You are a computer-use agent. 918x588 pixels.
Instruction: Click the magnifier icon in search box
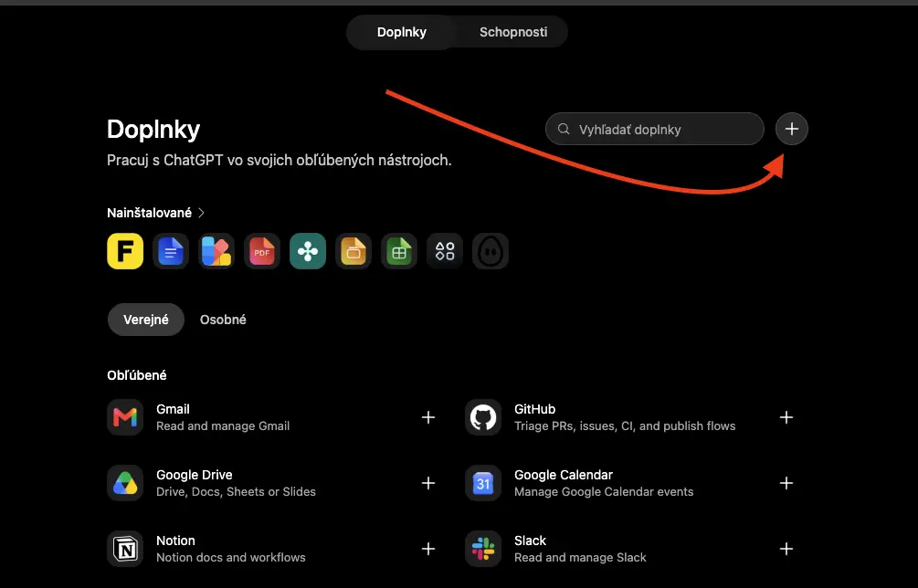pos(564,129)
